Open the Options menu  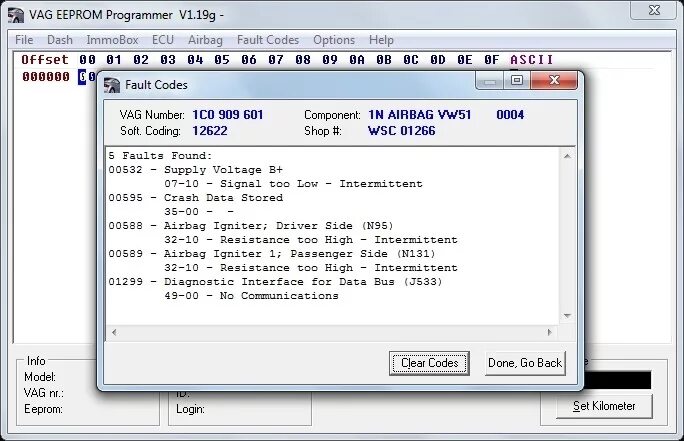[334, 40]
